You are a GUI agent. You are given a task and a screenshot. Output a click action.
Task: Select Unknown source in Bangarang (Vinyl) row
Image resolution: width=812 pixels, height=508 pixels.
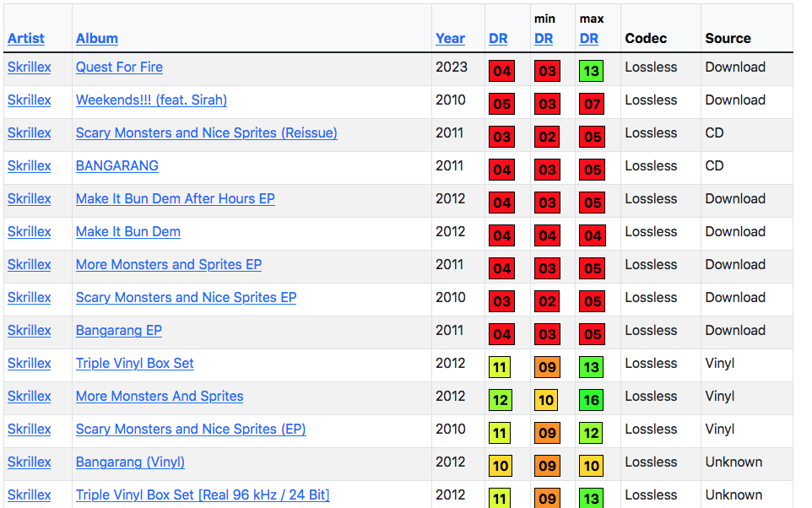coord(734,462)
